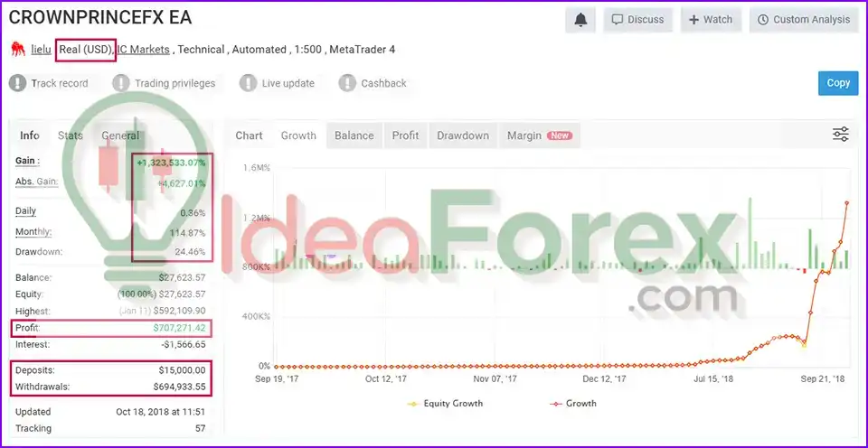Click the $707,271.42 profit value

[x=179, y=328]
